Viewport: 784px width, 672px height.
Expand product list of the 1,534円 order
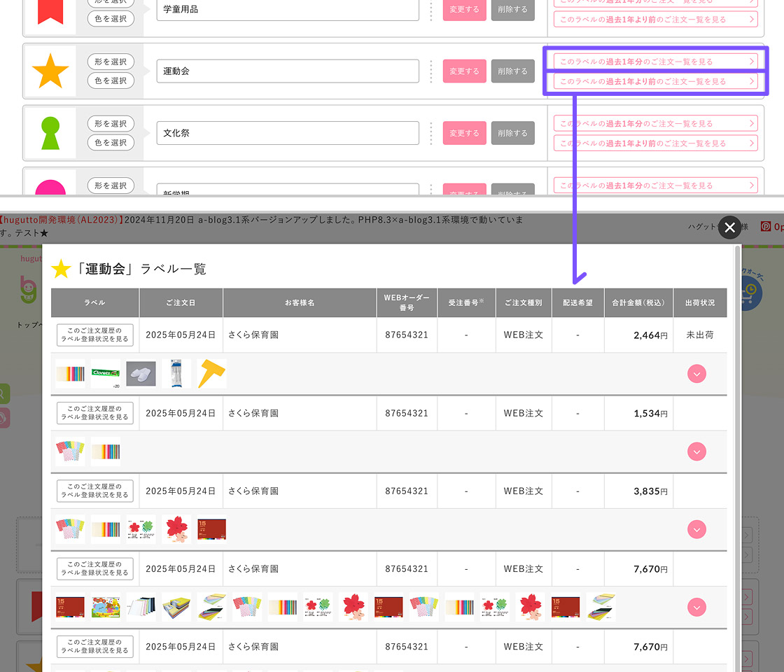tap(696, 451)
